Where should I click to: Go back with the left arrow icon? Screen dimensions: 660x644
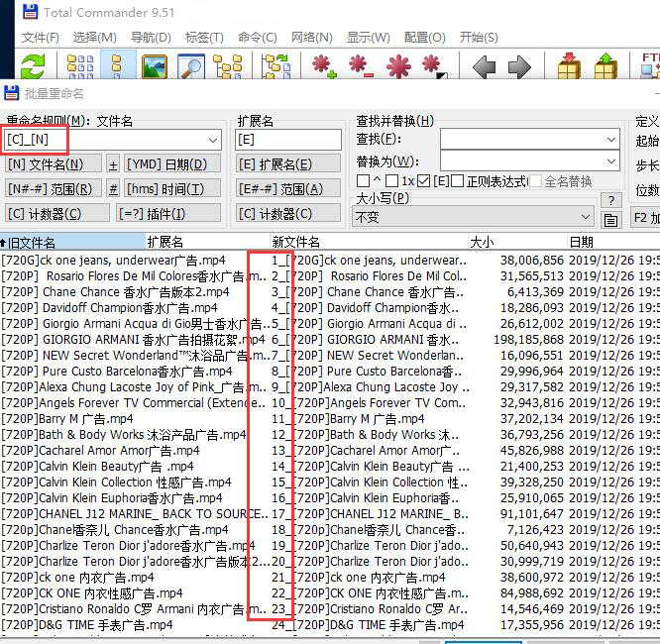[x=484, y=66]
